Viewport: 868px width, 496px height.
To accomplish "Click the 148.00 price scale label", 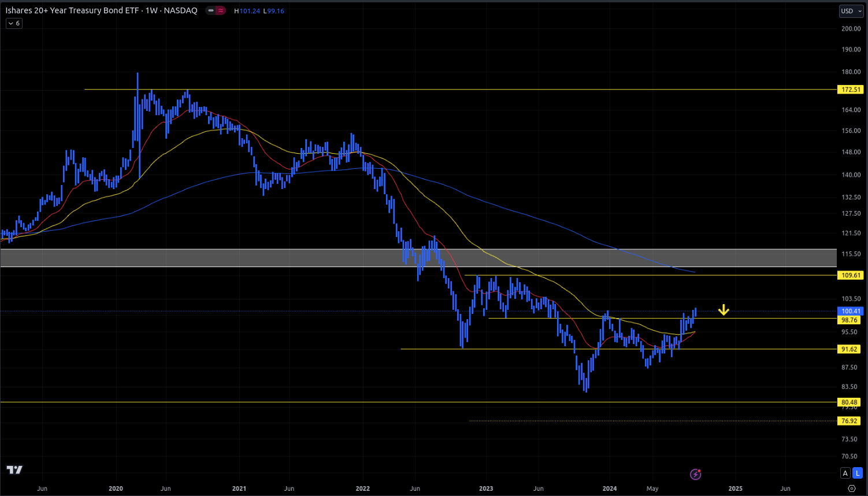I will [851, 152].
